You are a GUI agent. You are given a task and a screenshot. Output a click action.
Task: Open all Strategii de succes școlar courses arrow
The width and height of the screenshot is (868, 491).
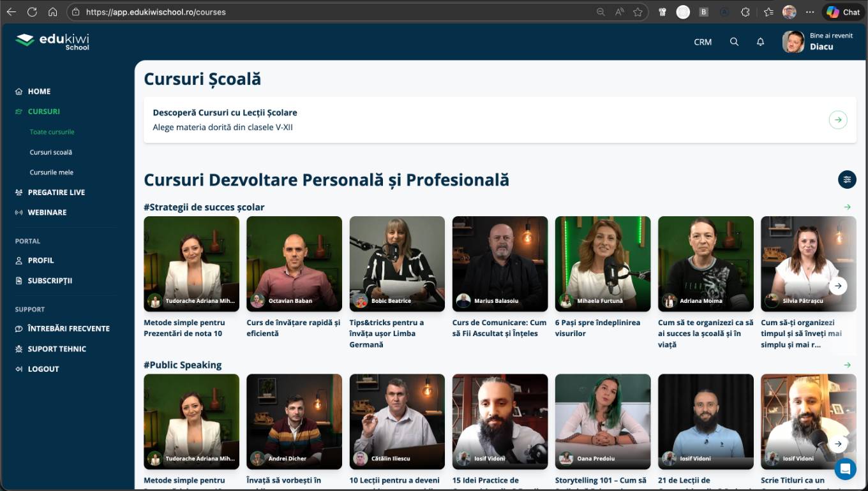click(x=847, y=207)
